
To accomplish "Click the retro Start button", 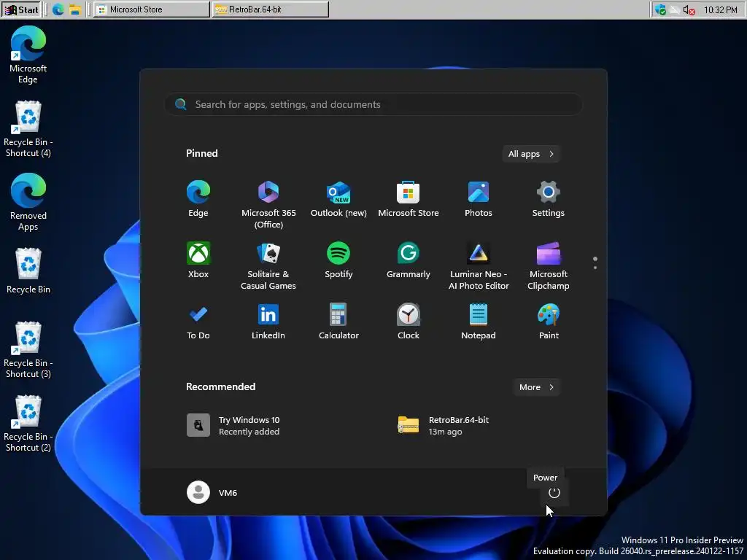I will coord(21,9).
